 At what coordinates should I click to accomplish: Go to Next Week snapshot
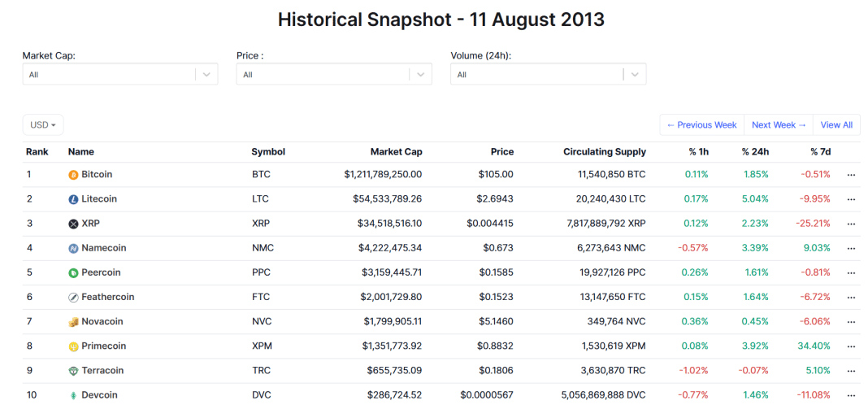779,125
